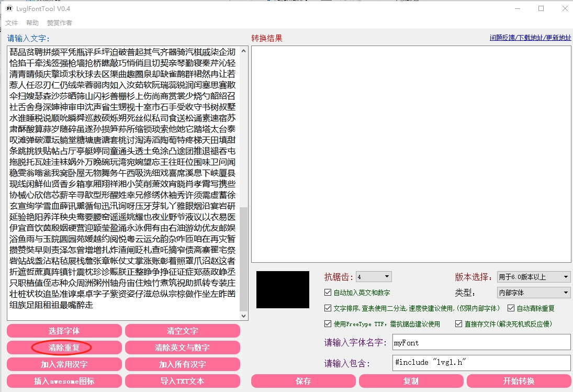The height and width of the screenshot is (392, 573).
Task: Click the 插入awesome图标 button
Action: pos(64,381)
